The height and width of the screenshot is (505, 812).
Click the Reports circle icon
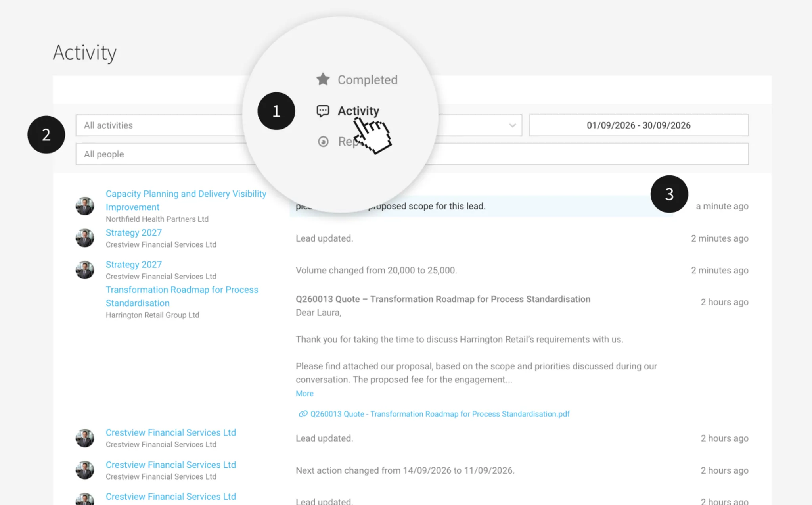(x=323, y=142)
